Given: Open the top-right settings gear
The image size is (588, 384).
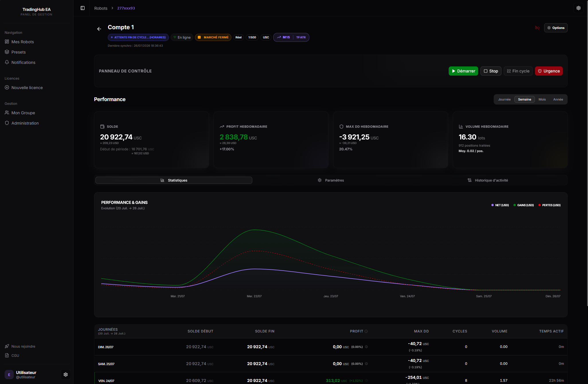Looking at the screenshot, I should pyautogui.click(x=579, y=8).
